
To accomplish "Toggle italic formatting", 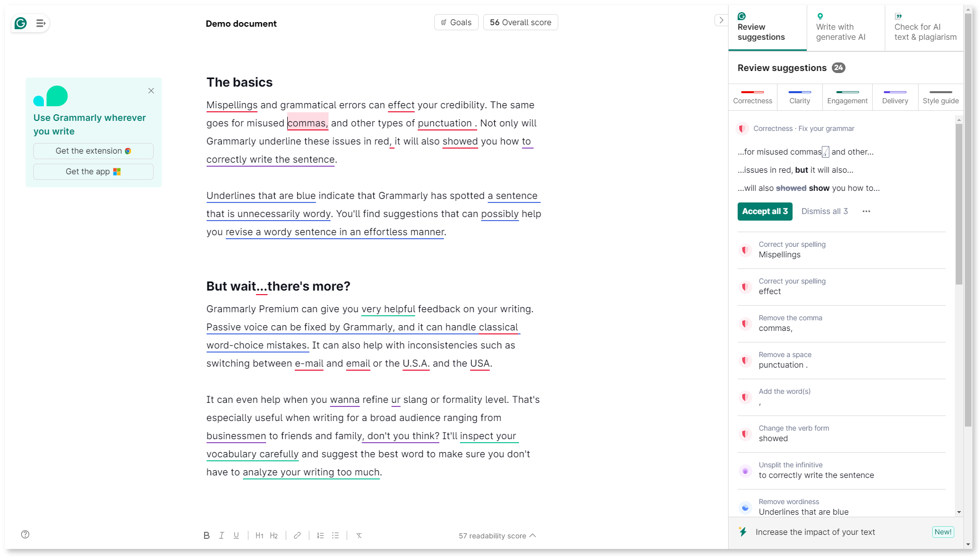I will coord(222,536).
